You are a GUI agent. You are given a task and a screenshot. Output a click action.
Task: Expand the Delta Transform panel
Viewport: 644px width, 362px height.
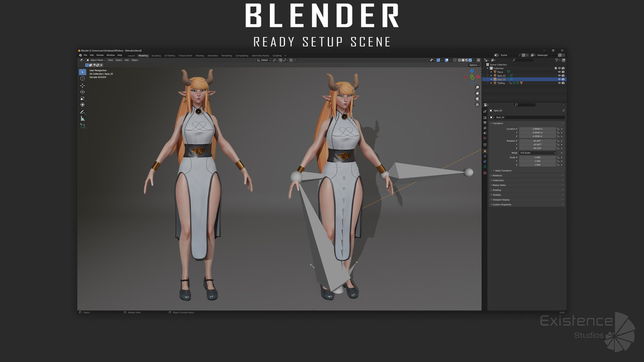(503, 171)
